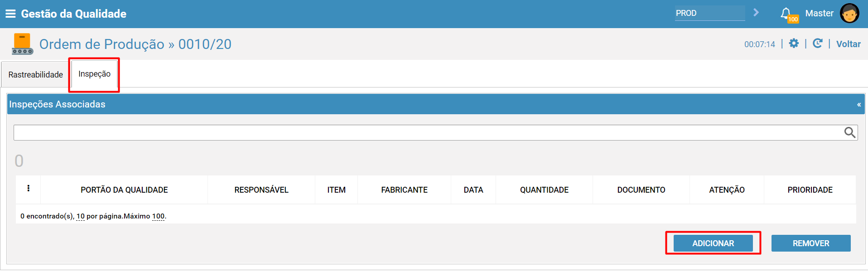Change the 10 per page setting
The width and height of the screenshot is (868, 272).
[x=81, y=216]
